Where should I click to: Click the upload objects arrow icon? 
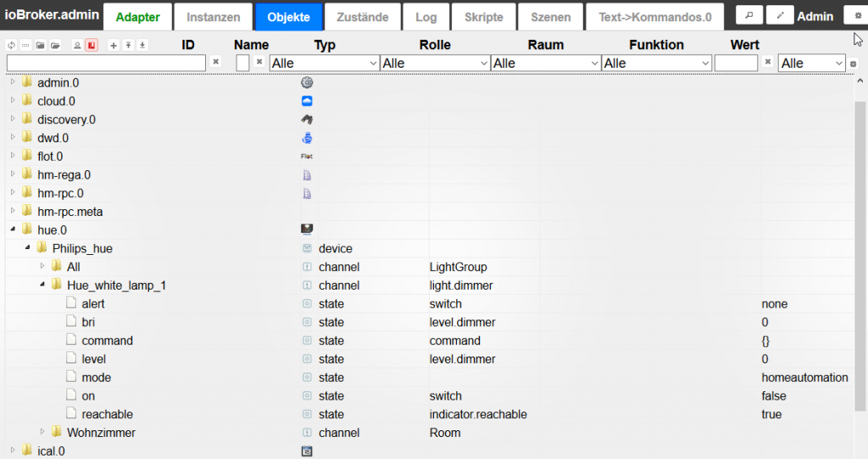(128, 45)
